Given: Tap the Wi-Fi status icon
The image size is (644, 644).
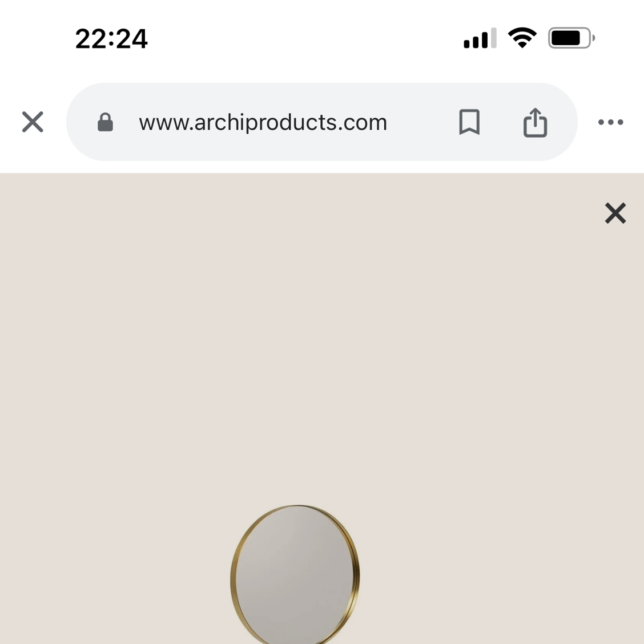Looking at the screenshot, I should click(x=522, y=38).
